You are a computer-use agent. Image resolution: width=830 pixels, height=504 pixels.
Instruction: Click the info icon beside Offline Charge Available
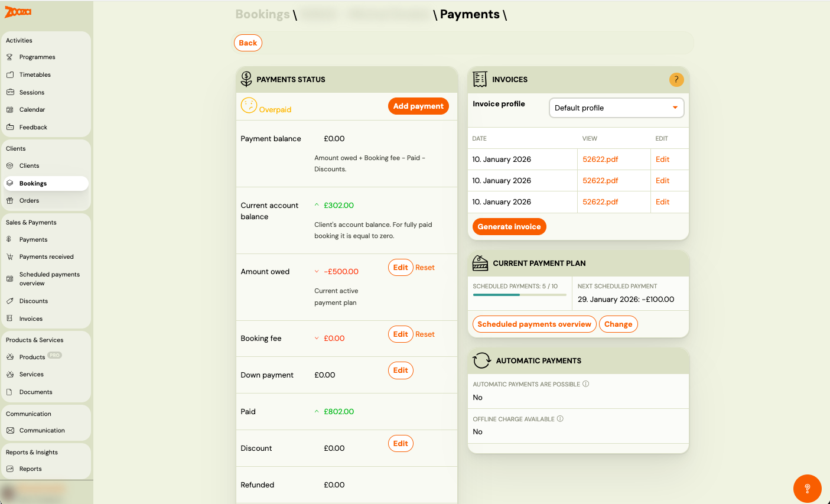pos(561,418)
